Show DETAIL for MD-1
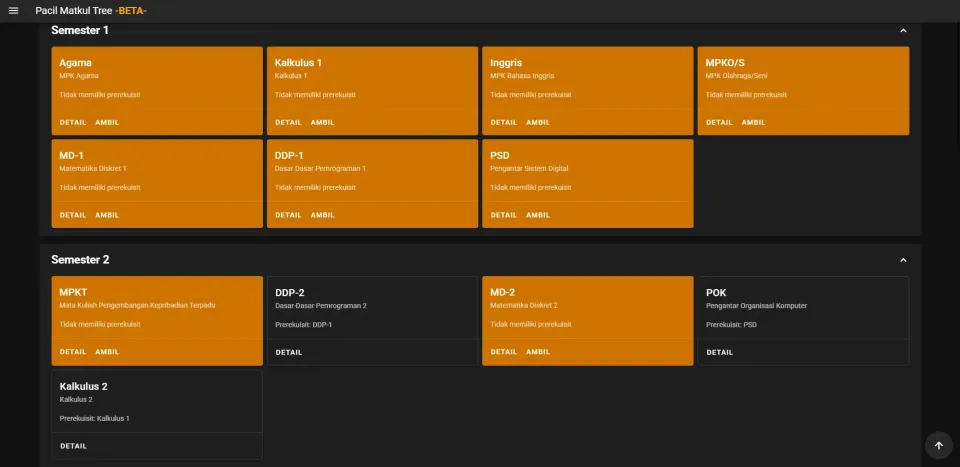 coord(73,215)
